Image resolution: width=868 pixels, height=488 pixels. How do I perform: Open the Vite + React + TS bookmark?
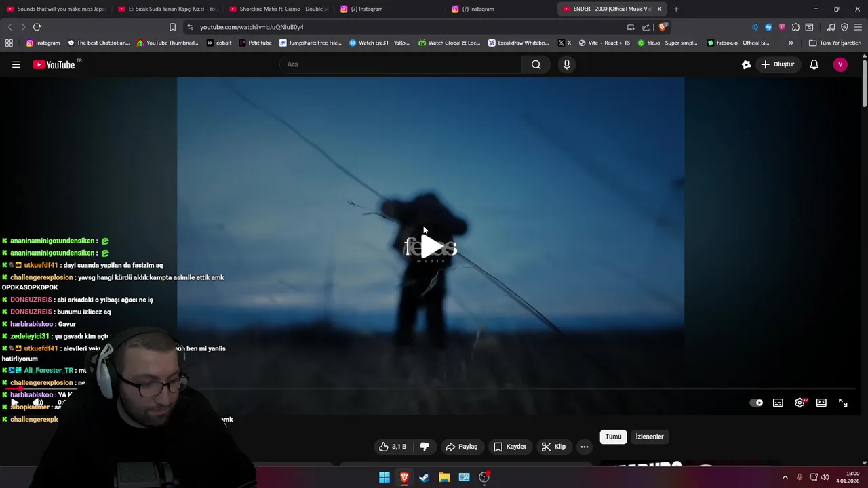tap(604, 43)
